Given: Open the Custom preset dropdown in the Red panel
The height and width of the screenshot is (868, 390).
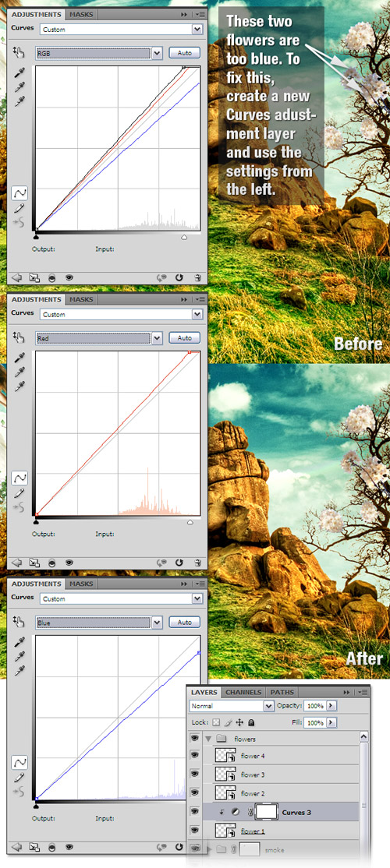Looking at the screenshot, I should pos(197,314).
